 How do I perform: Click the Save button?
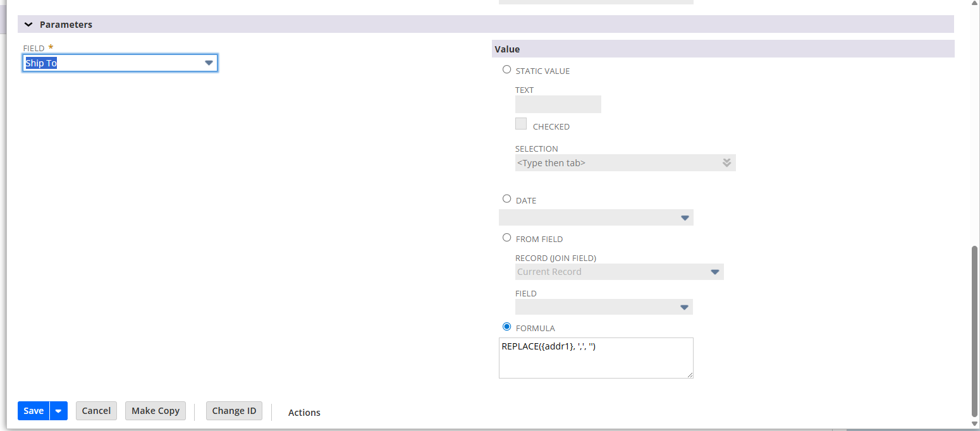coord(34,411)
